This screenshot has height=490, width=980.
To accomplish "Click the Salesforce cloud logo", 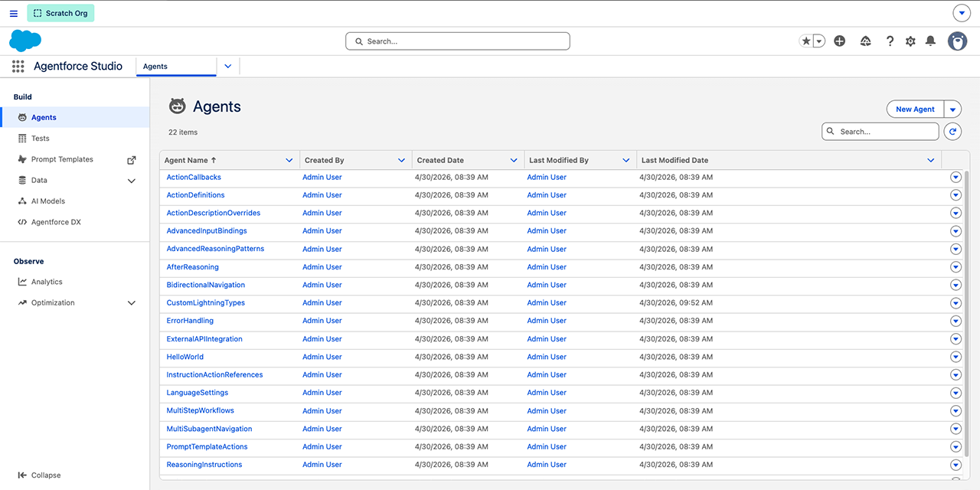I will pyautogui.click(x=25, y=41).
